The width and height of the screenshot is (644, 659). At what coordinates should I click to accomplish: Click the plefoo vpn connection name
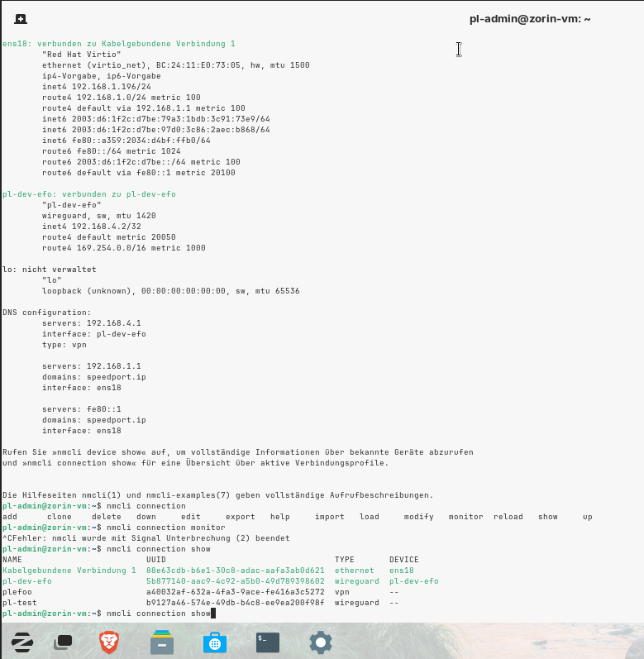pyautogui.click(x=17, y=592)
